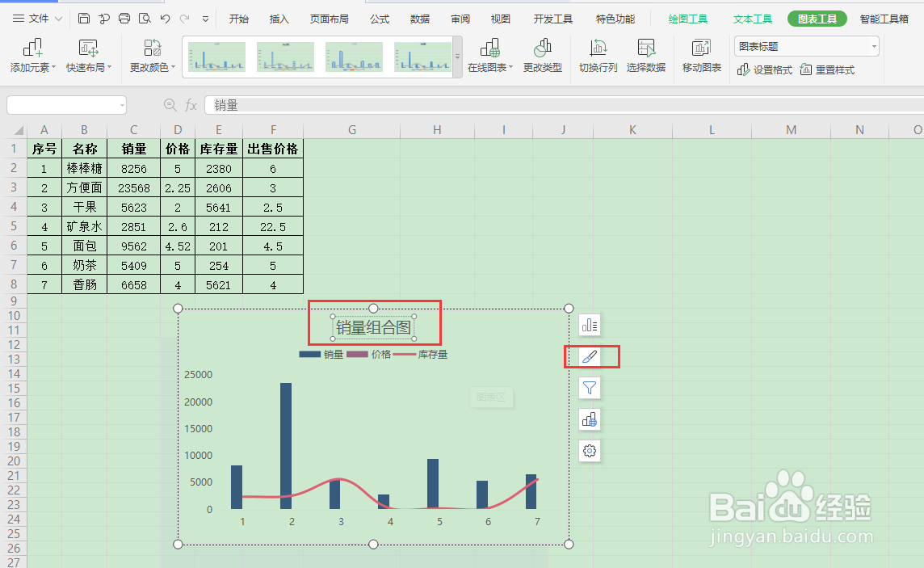Open the 审阅 tab
Screen dimensions: 924x568
[x=460, y=19]
